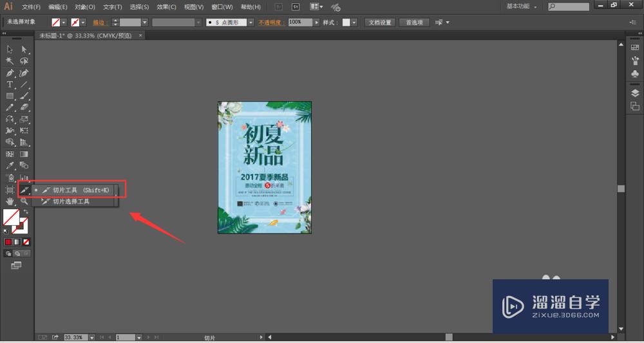Select the Eyedropper tool
Screen dimensions: 644x343
[x=10, y=166]
